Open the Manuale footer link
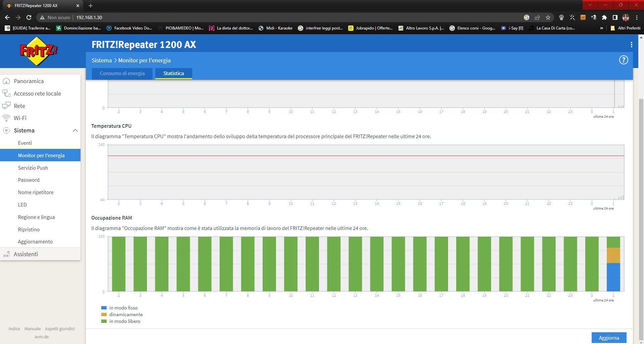The height and width of the screenshot is (344, 644). pyautogui.click(x=33, y=329)
